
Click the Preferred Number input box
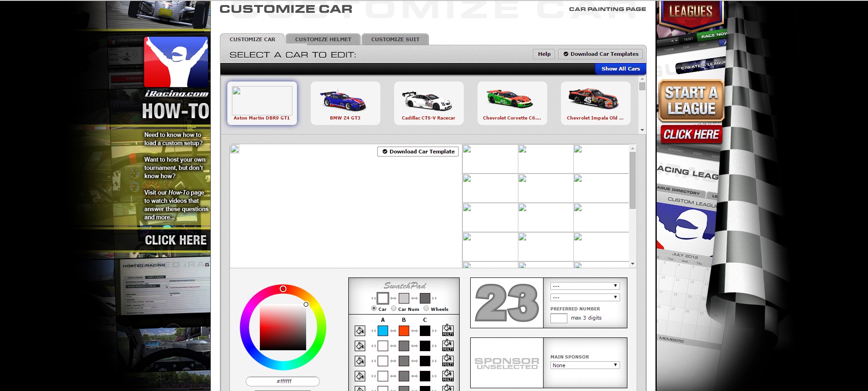coord(559,318)
